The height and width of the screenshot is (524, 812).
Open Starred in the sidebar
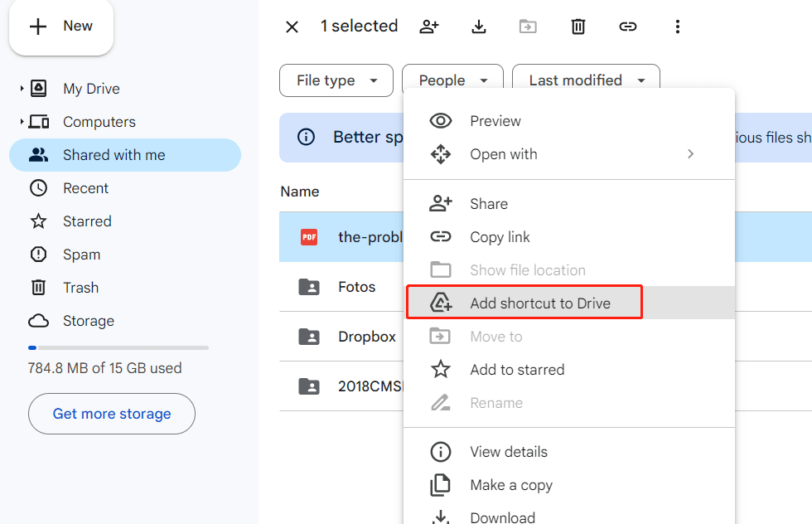87,221
